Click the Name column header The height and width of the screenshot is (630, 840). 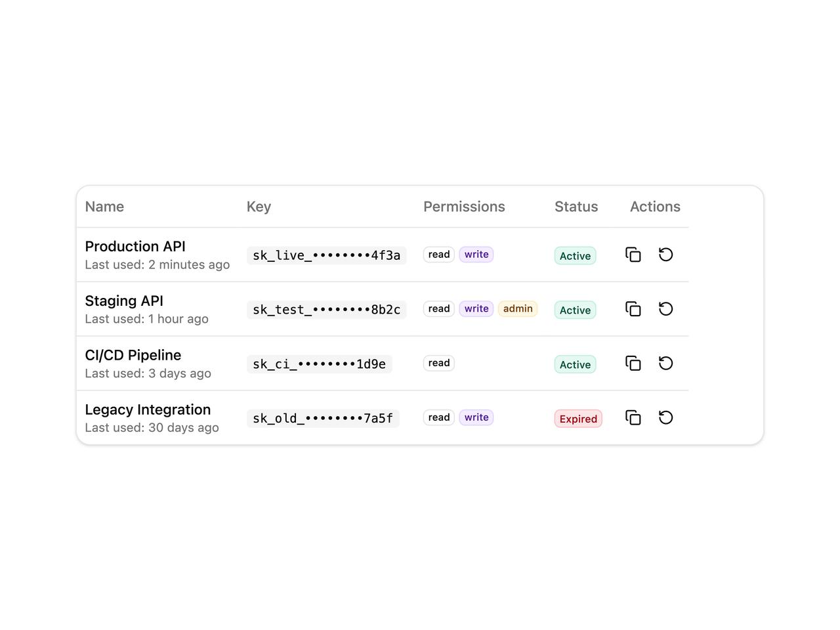[x=104, y=207]
